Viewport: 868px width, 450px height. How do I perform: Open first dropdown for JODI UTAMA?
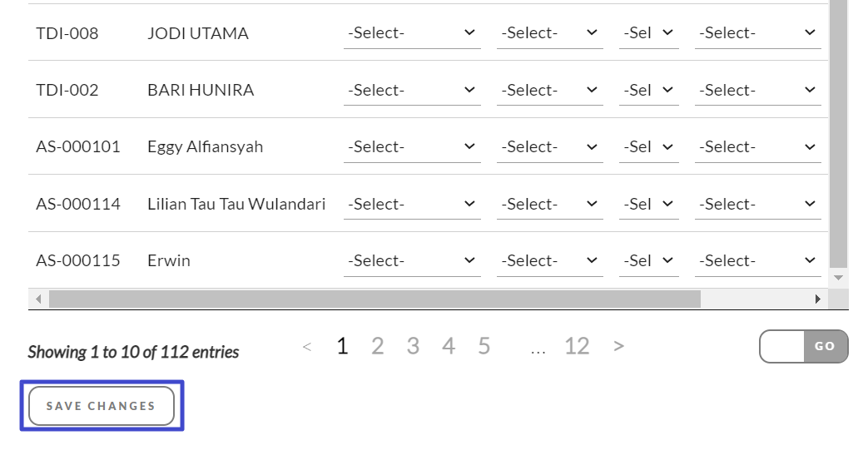point(412,33)
